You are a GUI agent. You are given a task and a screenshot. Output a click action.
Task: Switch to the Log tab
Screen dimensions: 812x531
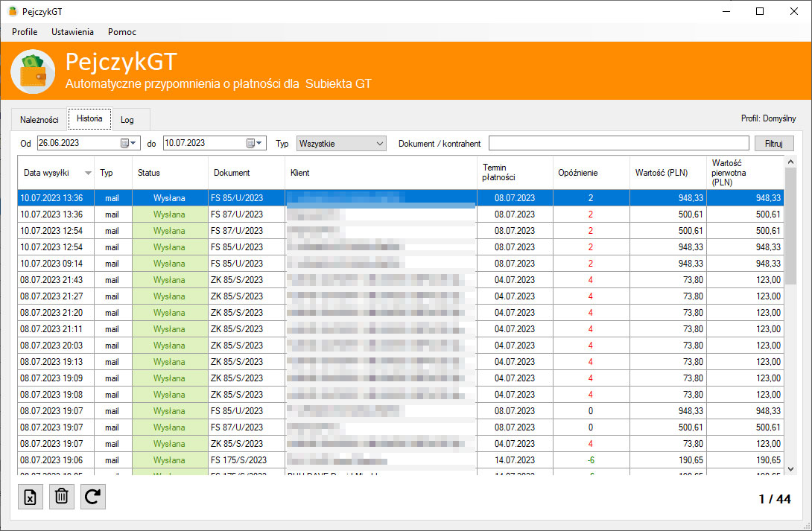tap(127, 120)
